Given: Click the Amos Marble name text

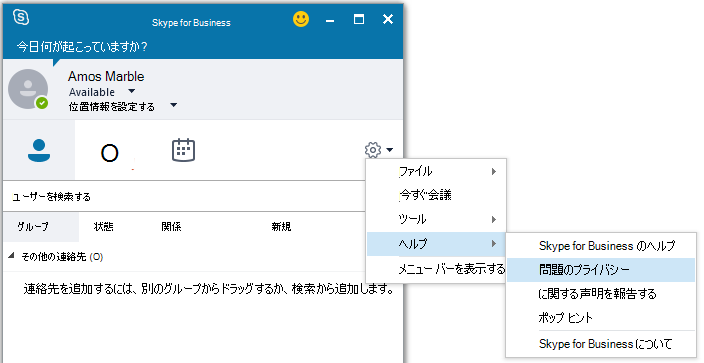Looking at the screenshot, I should tap(106, 76).
